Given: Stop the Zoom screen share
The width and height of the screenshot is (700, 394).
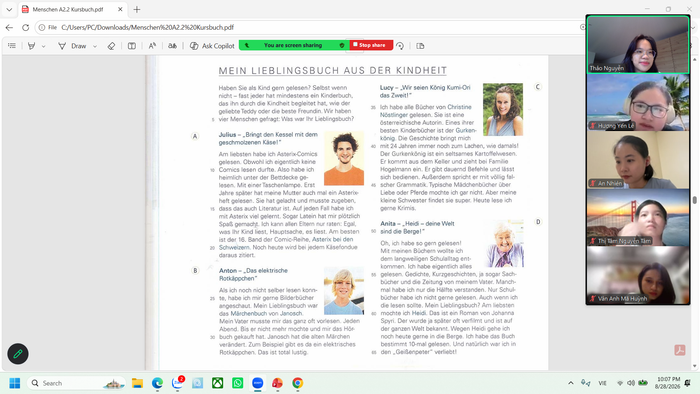Looking at the screenshot, I should pyautogui.click(x=371, y=45).
